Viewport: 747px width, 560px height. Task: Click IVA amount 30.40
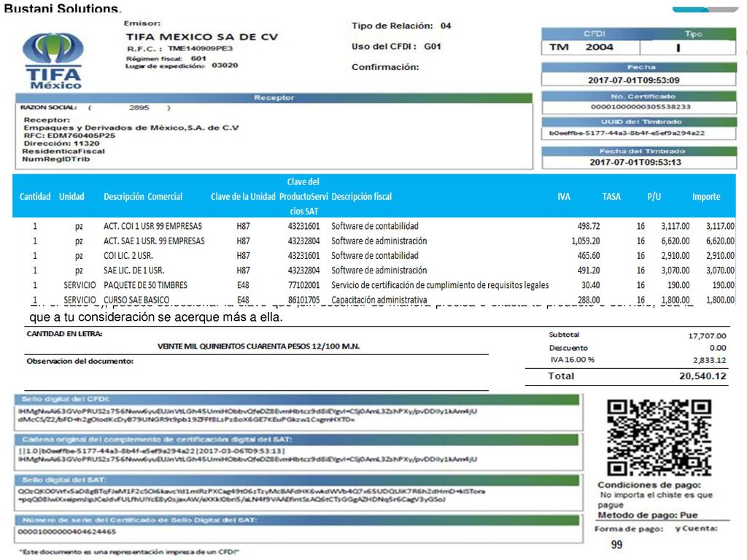[591, 285]
